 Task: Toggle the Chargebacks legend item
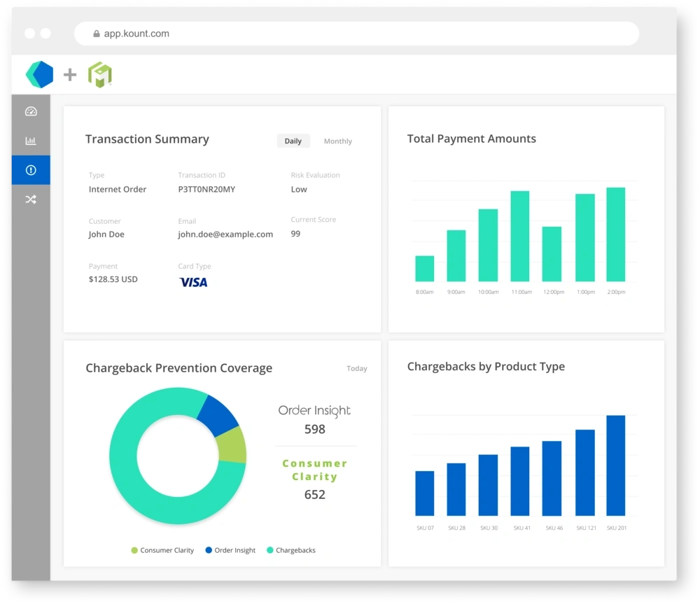coord(291,550)
